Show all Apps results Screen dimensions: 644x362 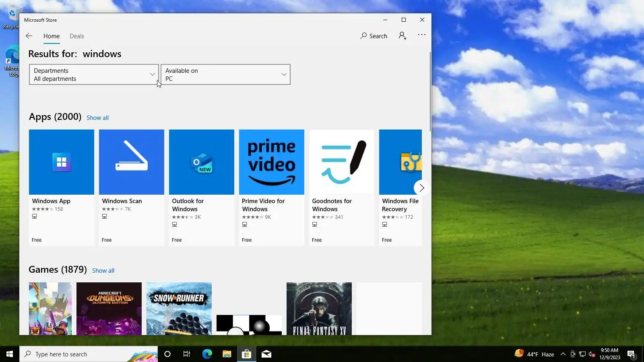pos(97,118)
